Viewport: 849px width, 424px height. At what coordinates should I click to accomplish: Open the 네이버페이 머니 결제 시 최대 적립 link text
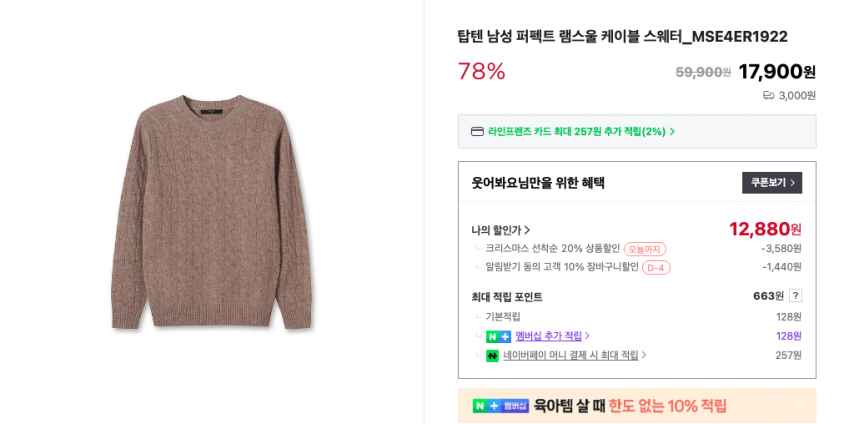tap(570, 355)
